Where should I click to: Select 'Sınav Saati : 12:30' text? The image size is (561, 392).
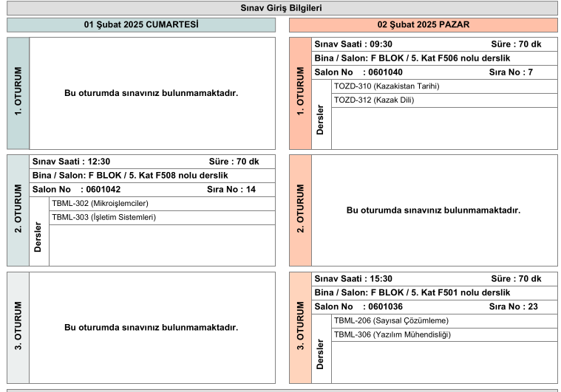71,162
